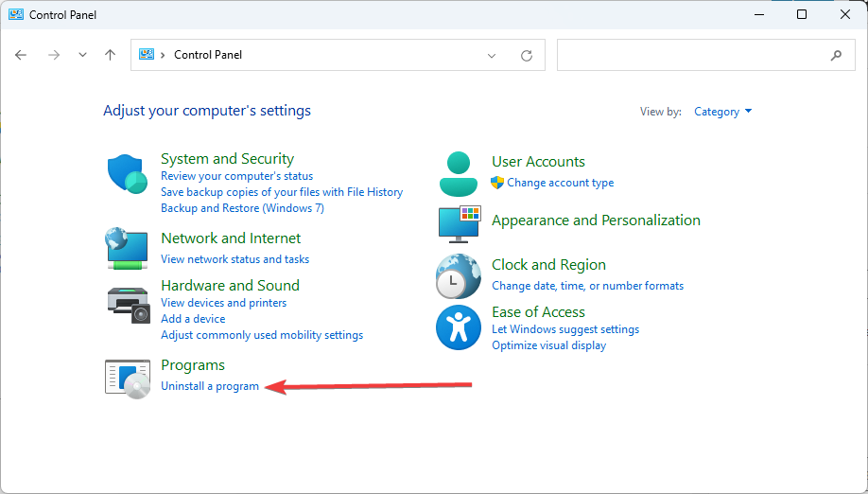Open Appearance and Personalization monitor icon
Screen dimensions: 868x494
click(x=460, y=223)
